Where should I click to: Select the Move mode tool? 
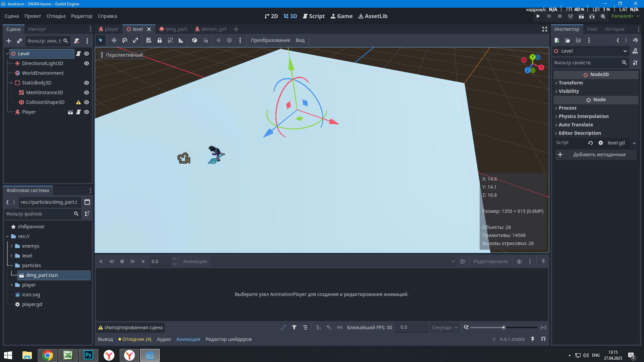tap(114, 40)
